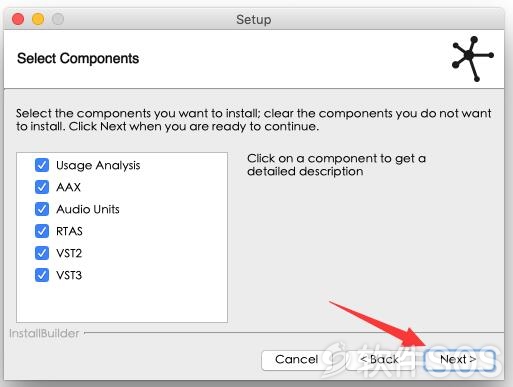Image resolution: width=513 pixels, height=387 pixels.
Task: Close the Setup window with red button
Action: point(18,19)
